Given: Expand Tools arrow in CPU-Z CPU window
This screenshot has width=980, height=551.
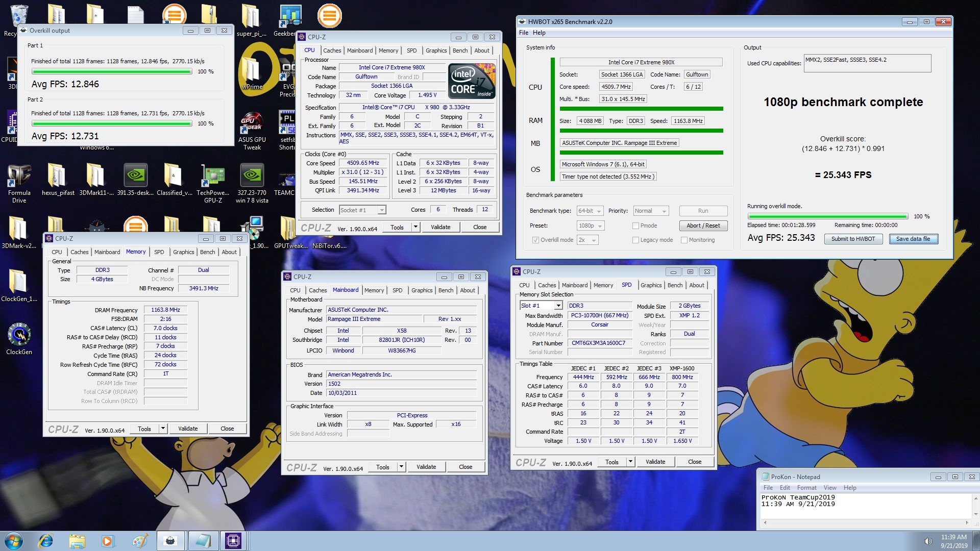Looking at the screenshot, I should pos(416,227).
